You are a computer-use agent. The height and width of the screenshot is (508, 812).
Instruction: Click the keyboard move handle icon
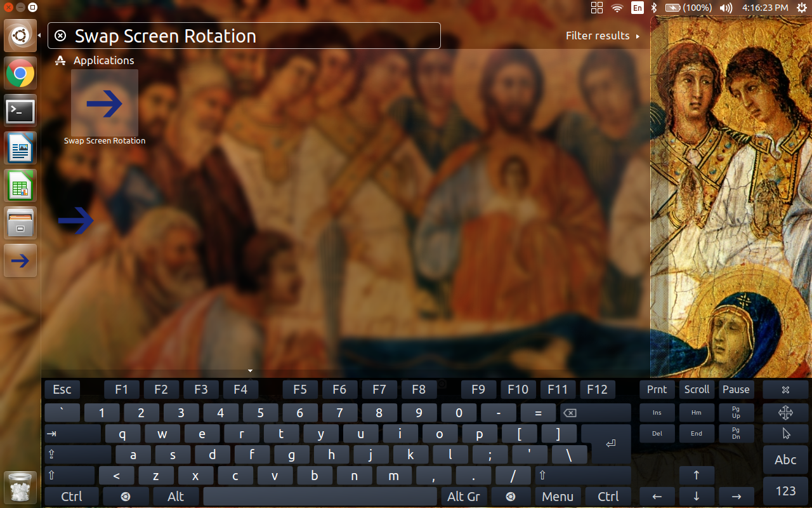(785, 413)
